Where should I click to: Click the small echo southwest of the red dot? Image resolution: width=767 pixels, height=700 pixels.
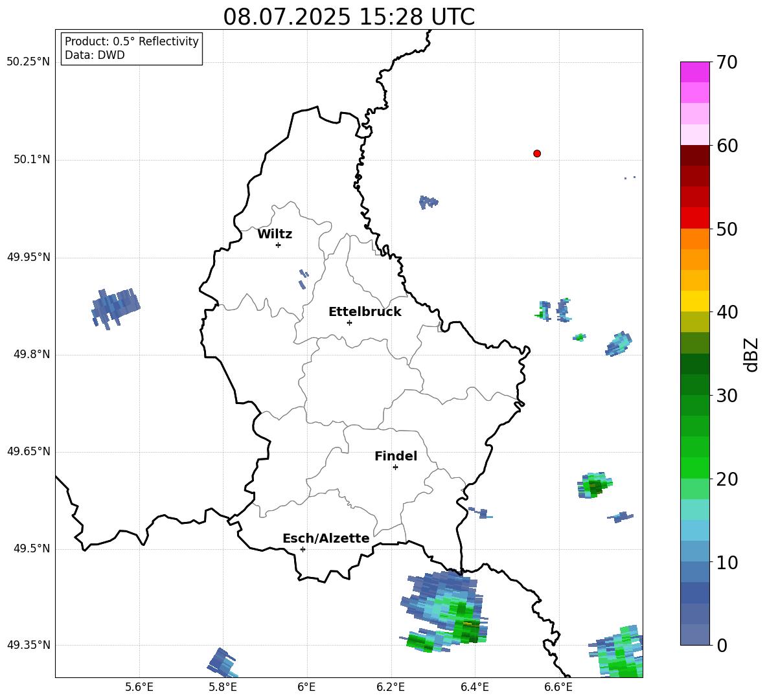[428, 201]
